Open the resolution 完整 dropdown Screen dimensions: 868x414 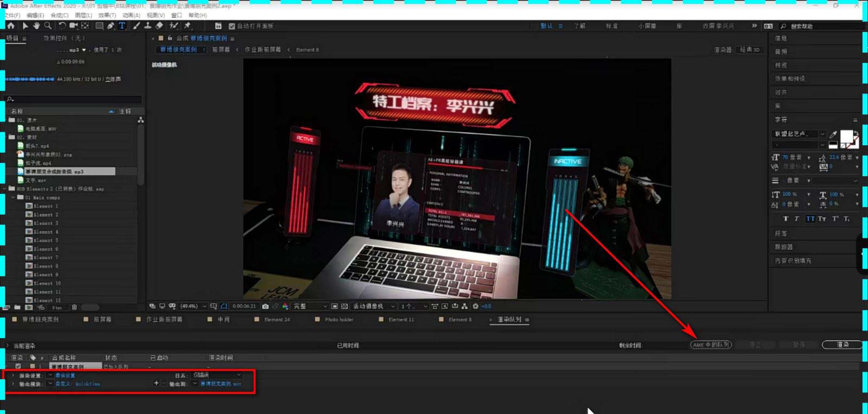[310, 306]
